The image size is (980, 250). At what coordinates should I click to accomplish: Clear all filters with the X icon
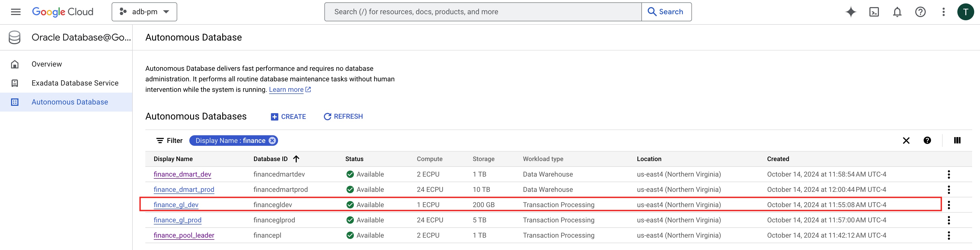(x=906, y=141)
